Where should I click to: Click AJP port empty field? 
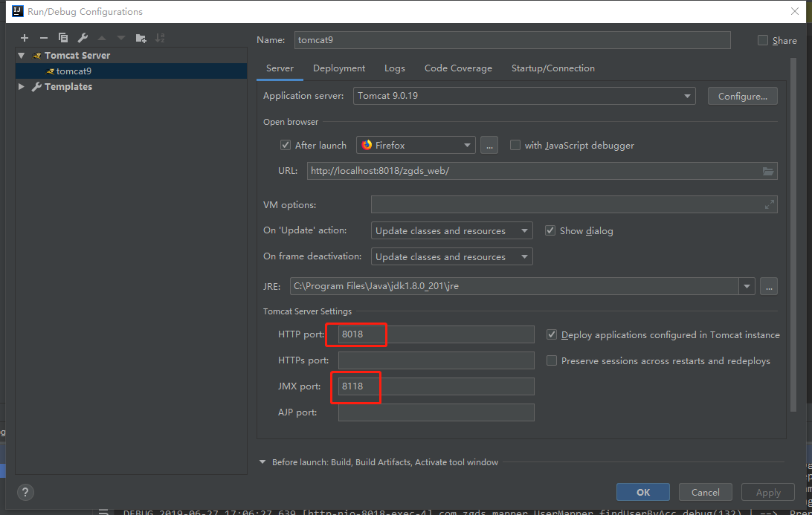pyautogui.click(x=436, y=412)
